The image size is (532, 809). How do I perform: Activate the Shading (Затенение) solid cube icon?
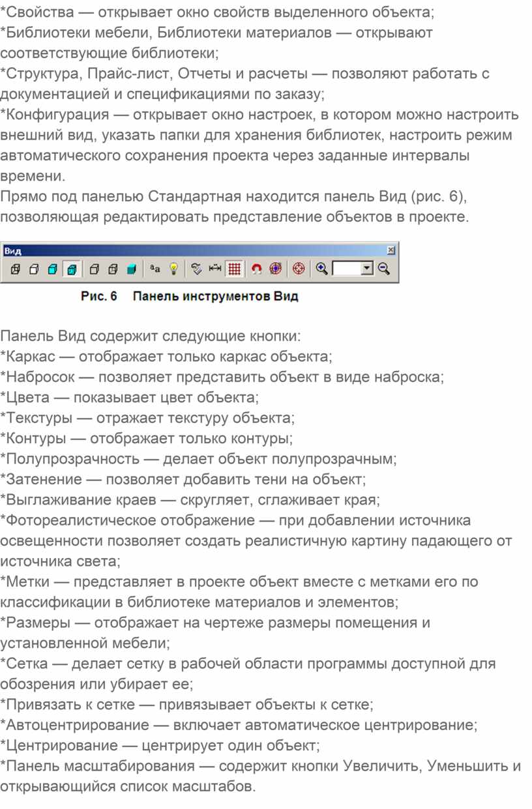point(132,268)
